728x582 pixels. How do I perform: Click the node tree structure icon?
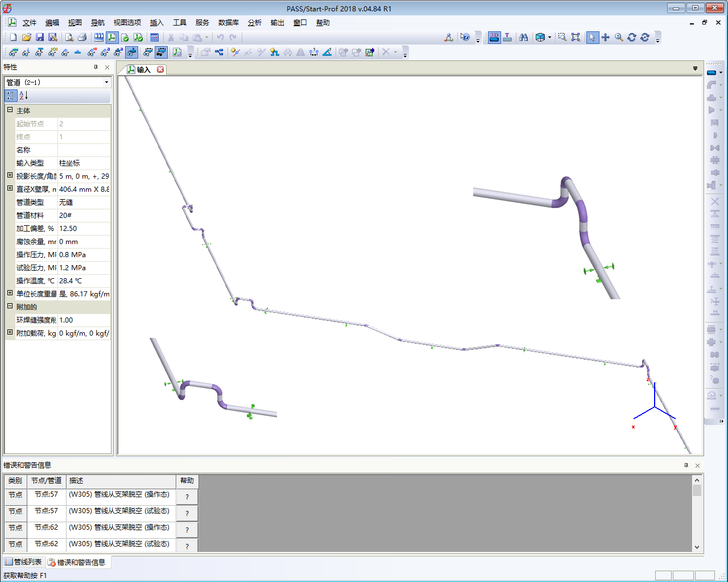click(219, 52)
